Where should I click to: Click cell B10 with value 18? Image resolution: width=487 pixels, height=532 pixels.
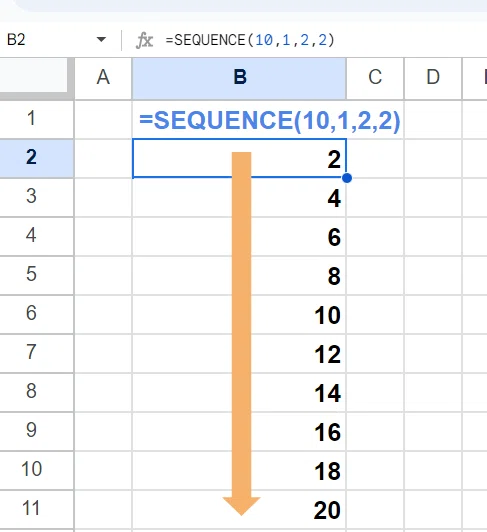point(239,470)
